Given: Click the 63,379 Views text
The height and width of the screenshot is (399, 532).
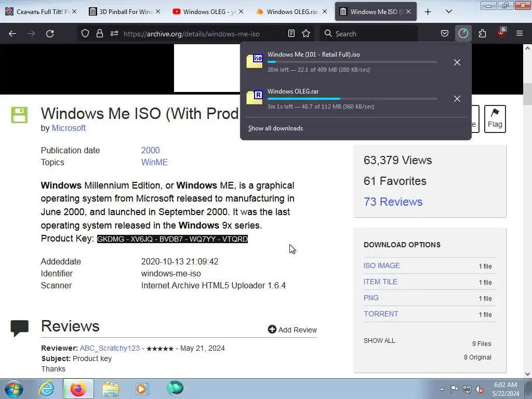Looking at the screenshot, I should [397, 160].
